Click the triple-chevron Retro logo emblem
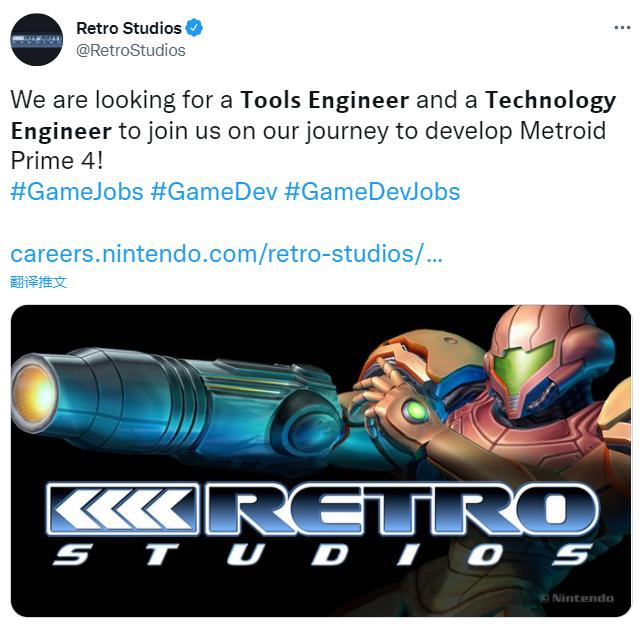 tap(123, 508)
